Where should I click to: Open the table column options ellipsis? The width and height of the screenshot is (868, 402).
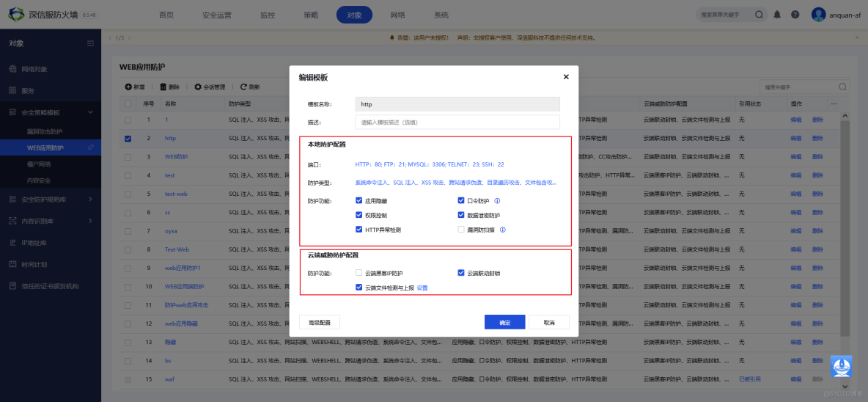coord(834,103)
